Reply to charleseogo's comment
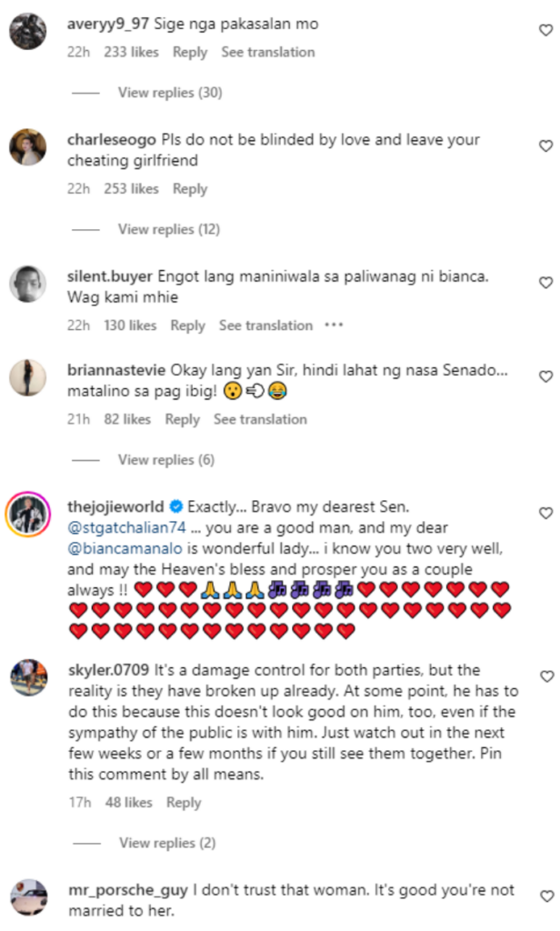Screen dimensions: 560x931 190,189
